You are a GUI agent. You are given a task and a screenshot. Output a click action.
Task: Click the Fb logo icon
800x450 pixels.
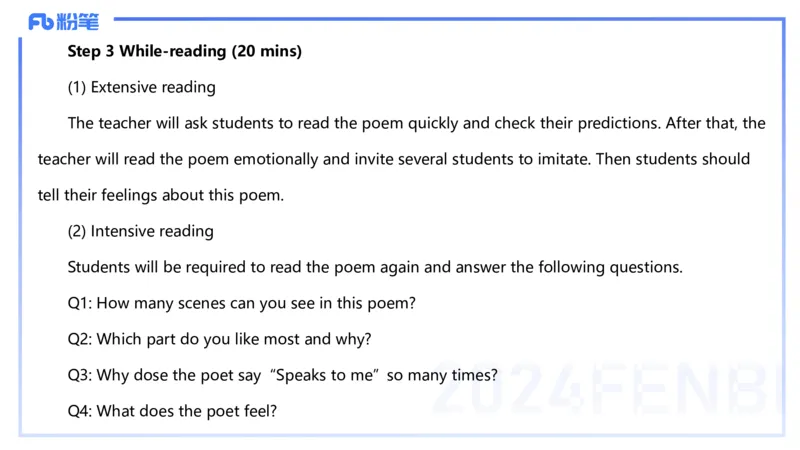pyautogui.click(x=41, y=21)
